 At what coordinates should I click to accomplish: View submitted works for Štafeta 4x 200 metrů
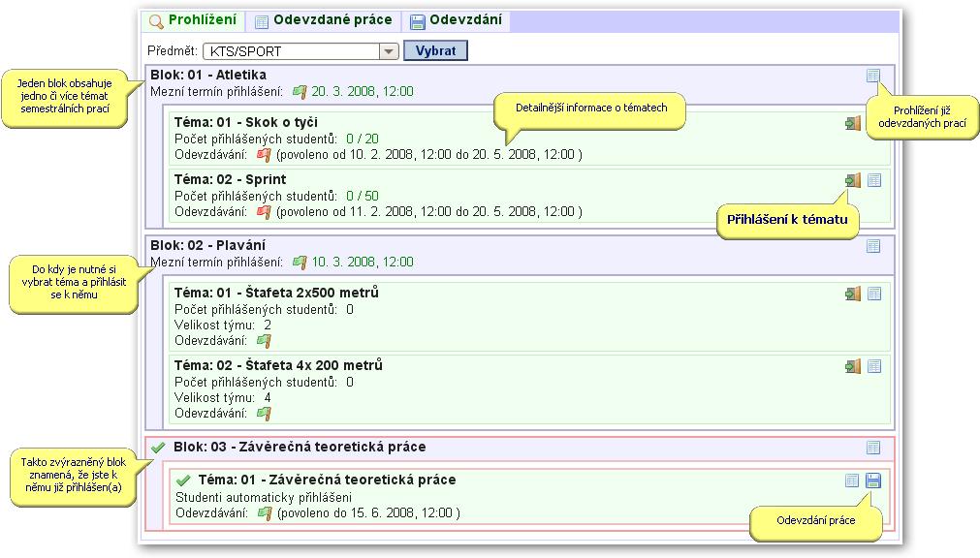click(874, 365)
